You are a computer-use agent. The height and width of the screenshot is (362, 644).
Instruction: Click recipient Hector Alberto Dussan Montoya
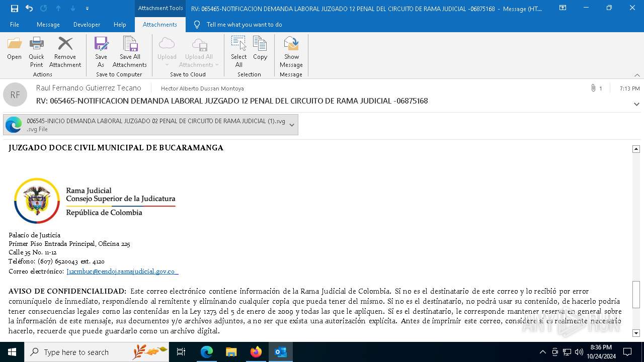202,88
